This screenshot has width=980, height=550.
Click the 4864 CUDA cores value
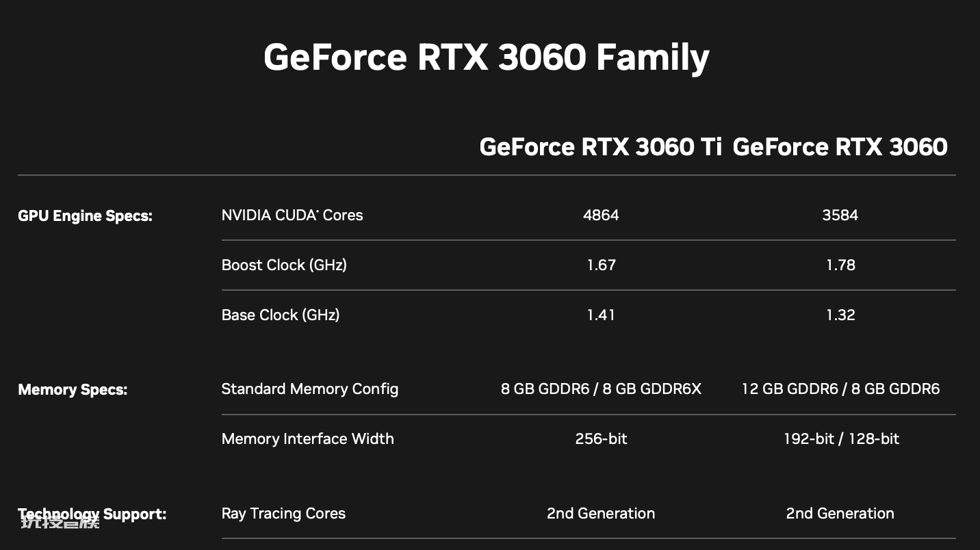click(601, 215)
